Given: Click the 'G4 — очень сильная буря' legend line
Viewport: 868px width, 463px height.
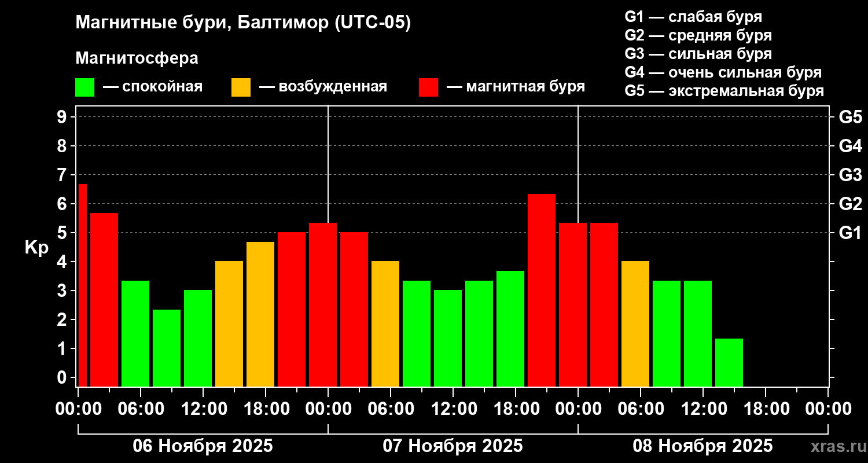Looking at the screenshot, I should click(723, 72).
